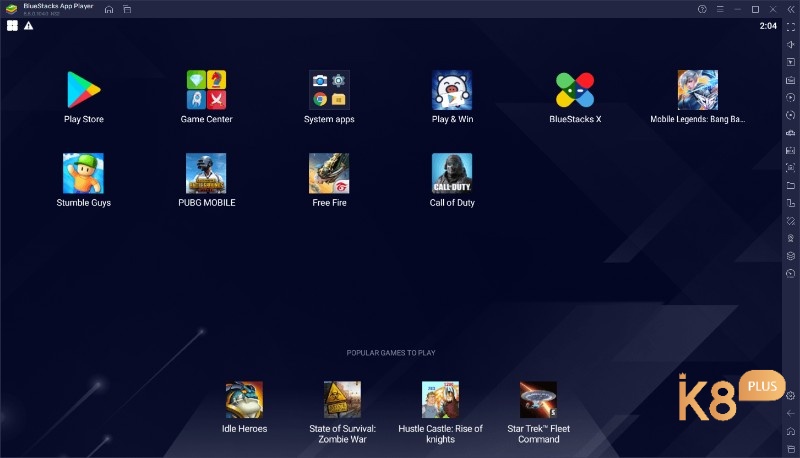Select Idle Heroes from popular games
800x458 pixels.
tap(244, 400)
